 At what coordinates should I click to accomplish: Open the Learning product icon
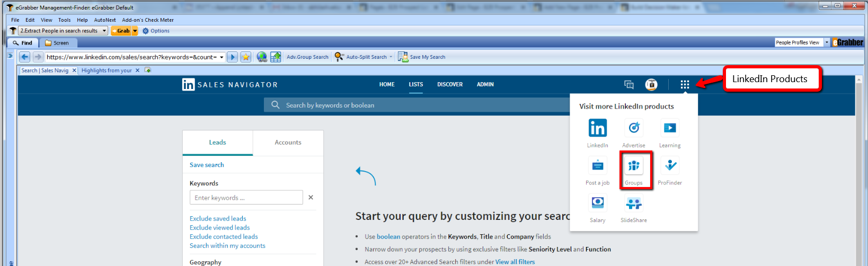[670, 128]
